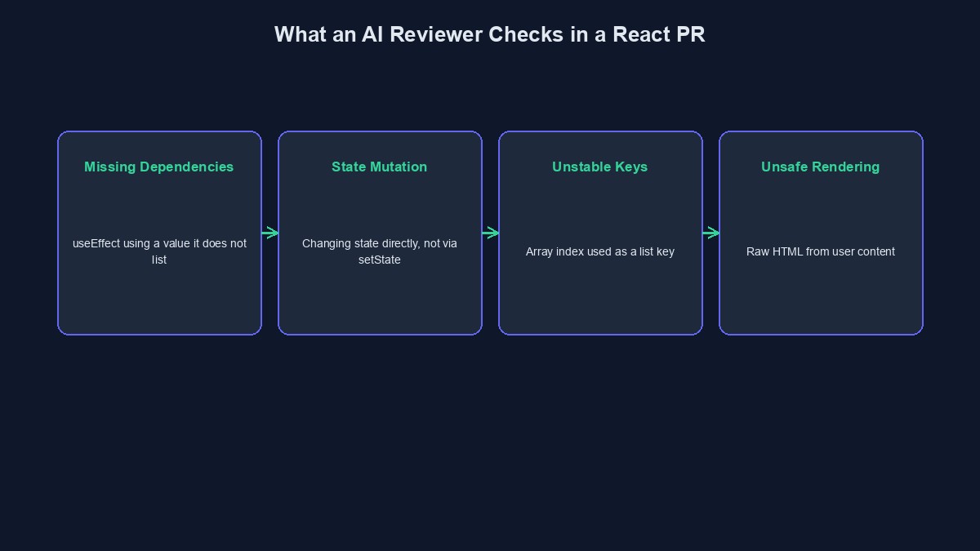The width and height of the screenshot is (980, 551).
Task: Click the title 'What an AI Reviewer Checks in a React PR'
Action: click(x=490, y=34)
